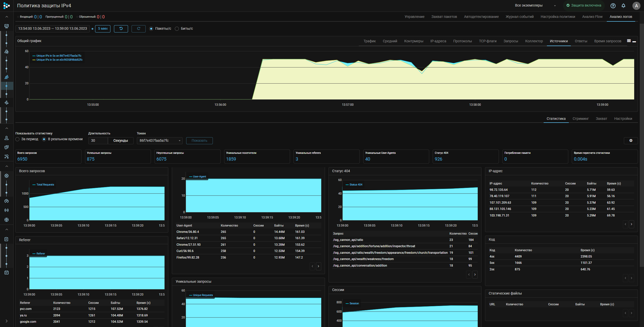
Task: Open the TCP-флаги chart tab
Action: tap(488, 41)
